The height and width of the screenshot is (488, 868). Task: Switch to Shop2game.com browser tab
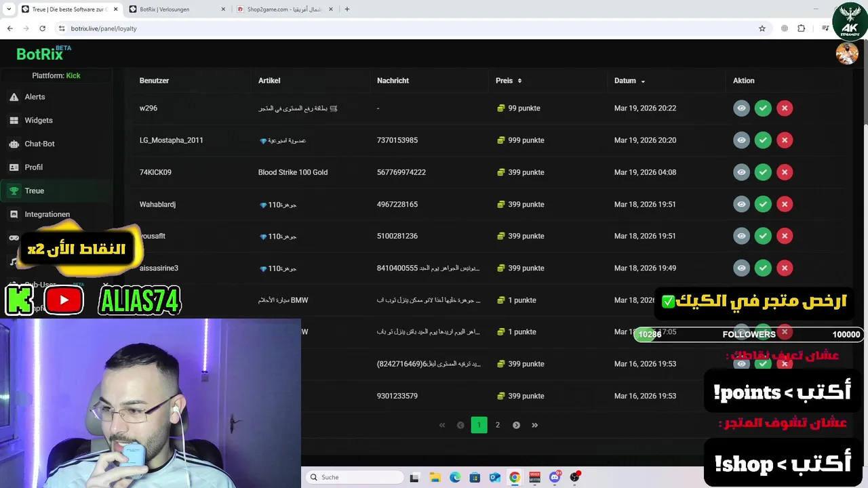coord(284,9)
